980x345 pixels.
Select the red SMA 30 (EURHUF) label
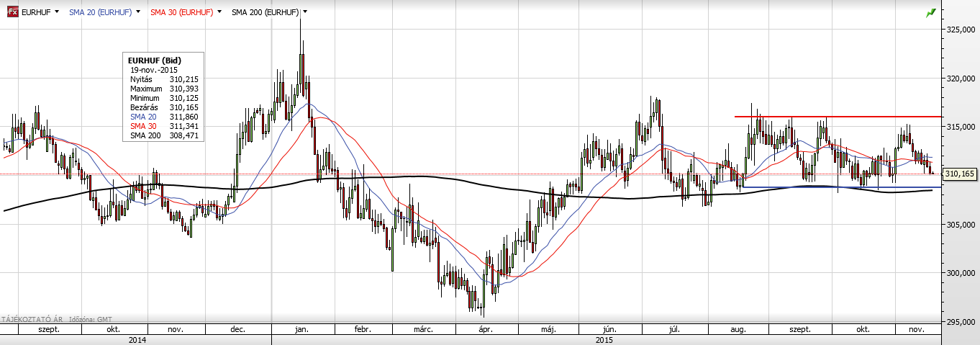[181, 12]
